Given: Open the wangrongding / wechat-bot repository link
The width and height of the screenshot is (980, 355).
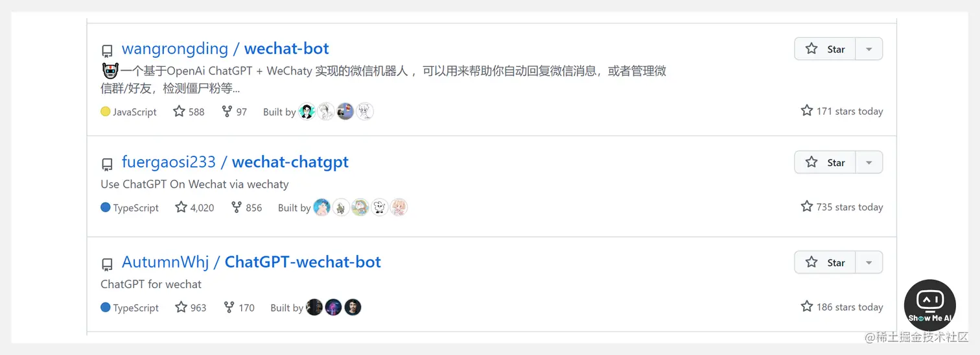Looking at the screenshot, I should pyautogui.click(x=226, y=49).
